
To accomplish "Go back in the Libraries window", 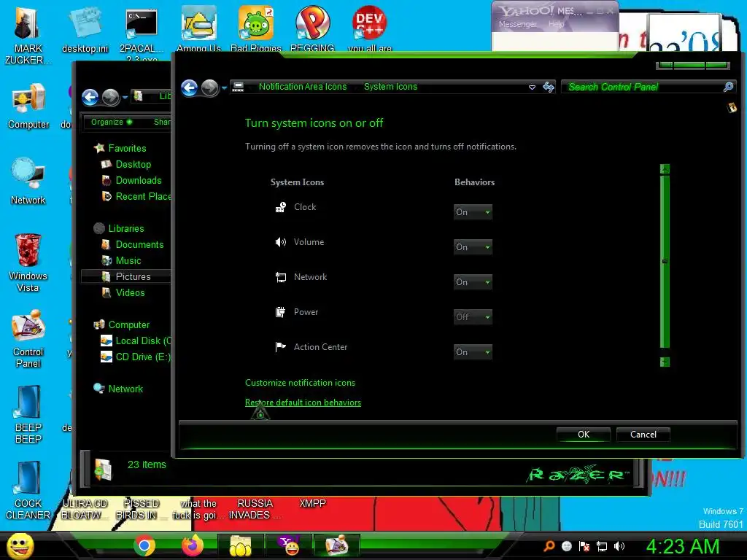I will 90,97.
